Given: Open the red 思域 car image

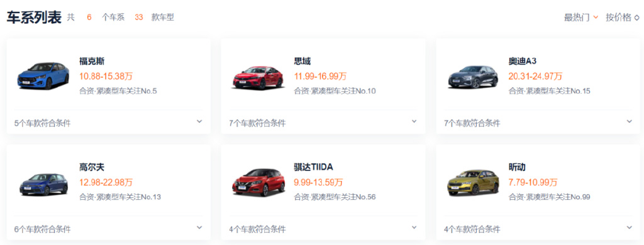Looking at the screenshot, I should pos(258,77).
